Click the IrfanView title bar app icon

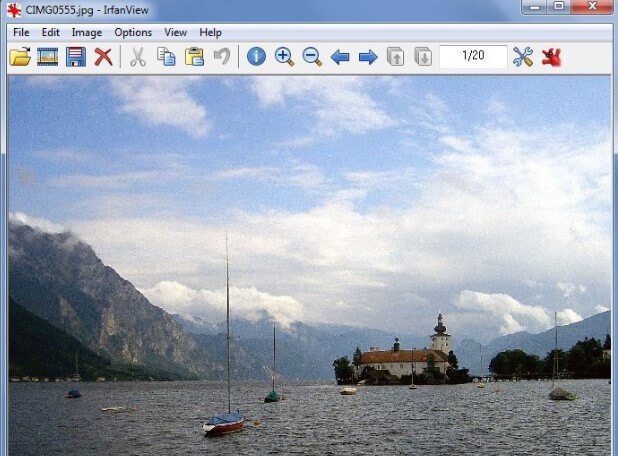click(14, 10)
